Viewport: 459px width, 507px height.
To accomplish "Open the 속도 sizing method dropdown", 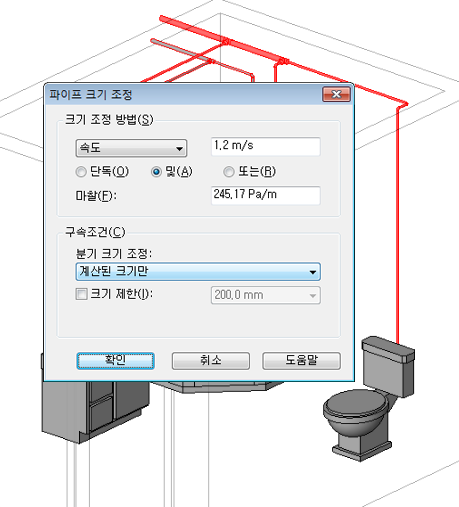I will 131,148.
